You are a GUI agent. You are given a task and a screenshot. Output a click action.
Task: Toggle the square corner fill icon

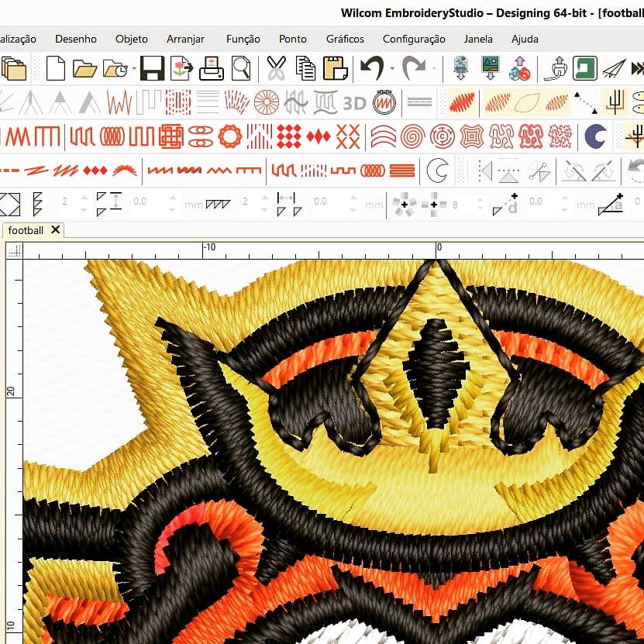click(9, 204)
